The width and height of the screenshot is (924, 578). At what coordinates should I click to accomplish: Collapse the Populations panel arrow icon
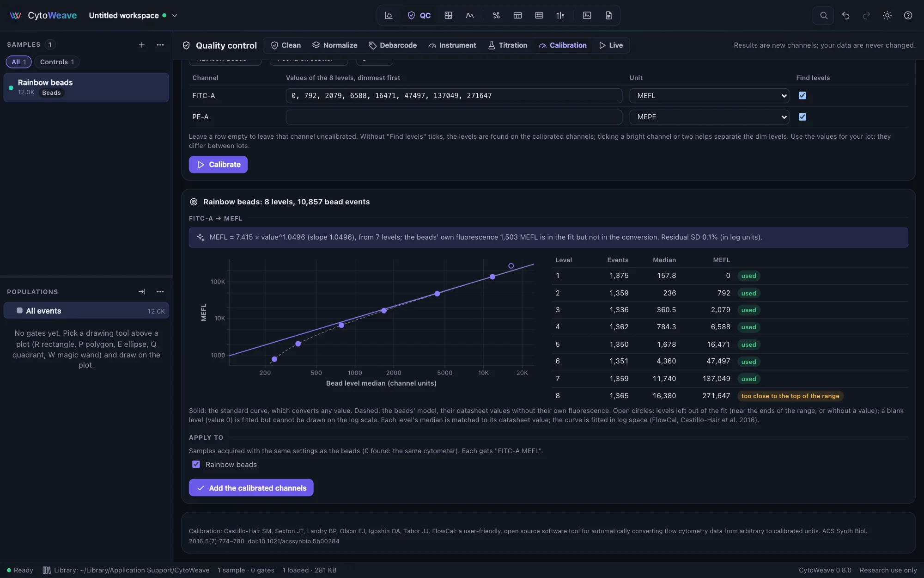[x=142, y=292]
